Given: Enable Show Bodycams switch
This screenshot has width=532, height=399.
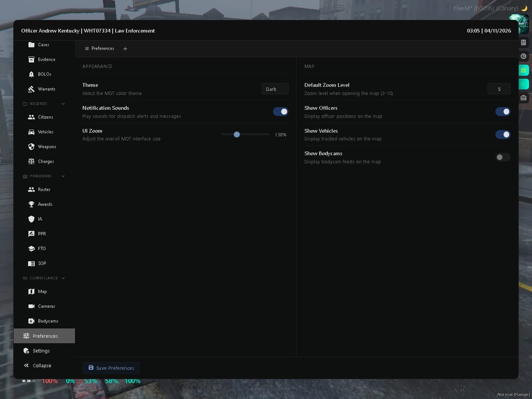Looking at the screenshot, I should [503, 157].
